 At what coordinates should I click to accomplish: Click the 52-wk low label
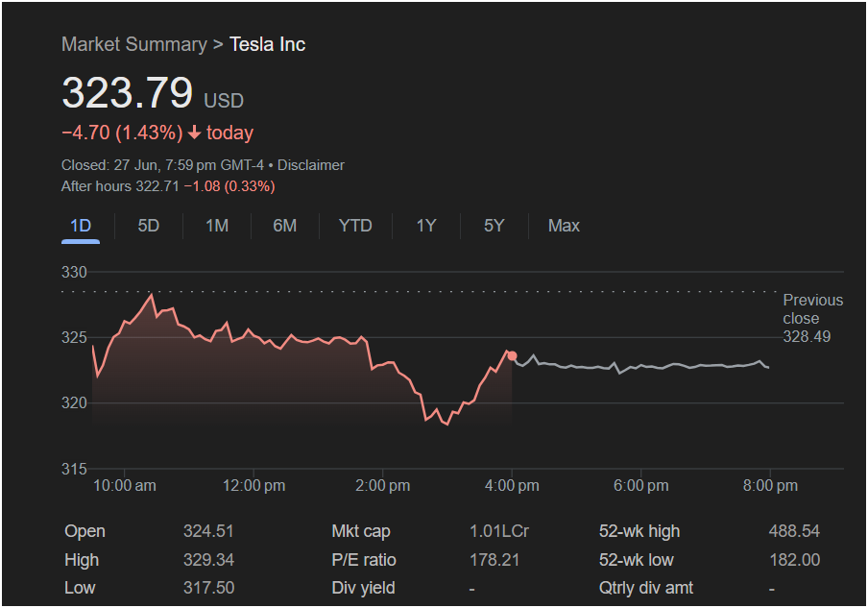click(636, 560)
